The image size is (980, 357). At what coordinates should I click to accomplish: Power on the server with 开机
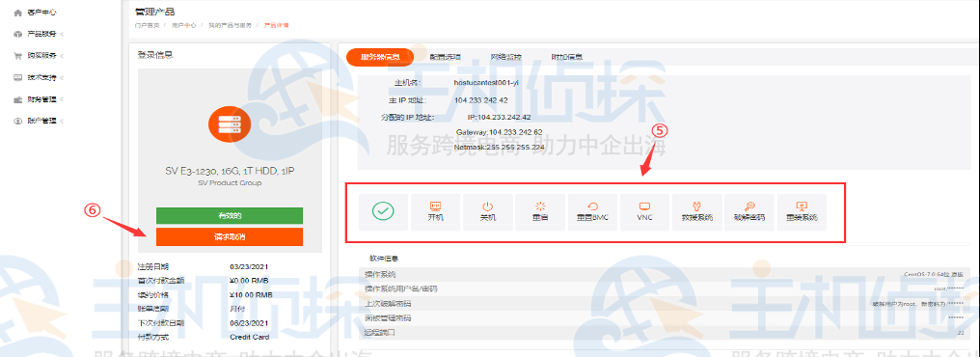pos(436,212)
